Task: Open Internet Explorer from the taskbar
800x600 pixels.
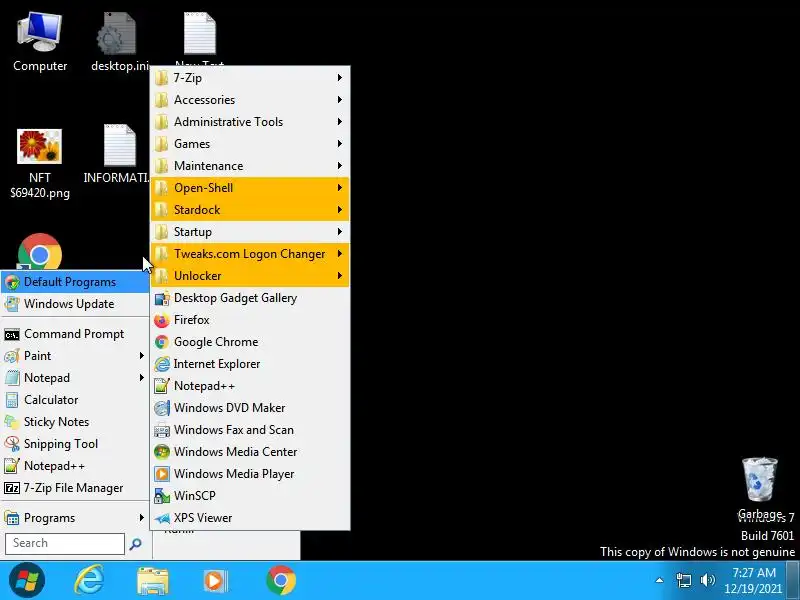Action: [x=89, y=580]
